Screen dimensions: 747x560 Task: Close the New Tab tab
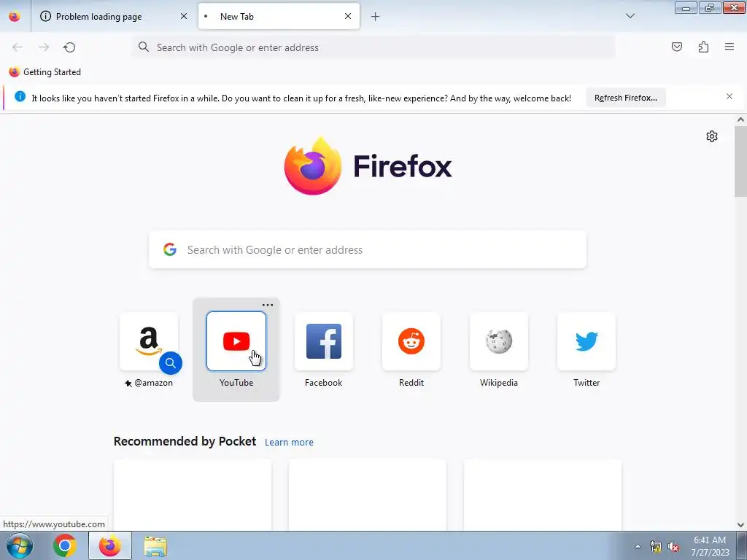pyautogui.click(x=348, y=16)
